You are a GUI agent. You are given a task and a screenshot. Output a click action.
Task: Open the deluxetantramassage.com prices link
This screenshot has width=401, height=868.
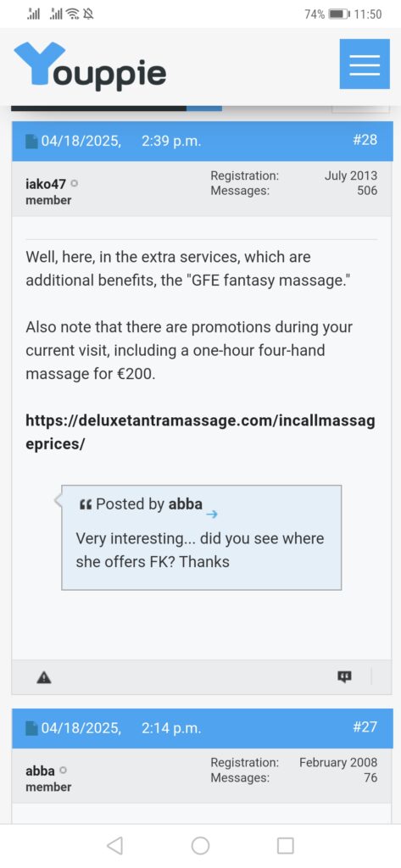coord(200,433)
